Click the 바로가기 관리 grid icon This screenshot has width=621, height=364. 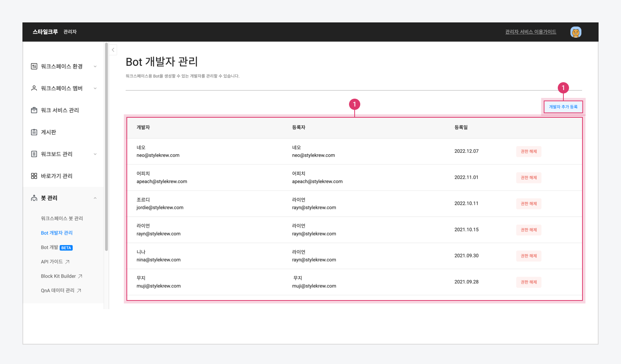pos(34,176)
